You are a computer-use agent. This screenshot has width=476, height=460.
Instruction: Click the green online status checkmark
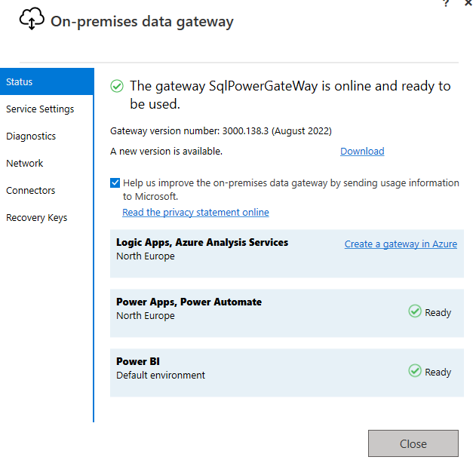(117, 86)
